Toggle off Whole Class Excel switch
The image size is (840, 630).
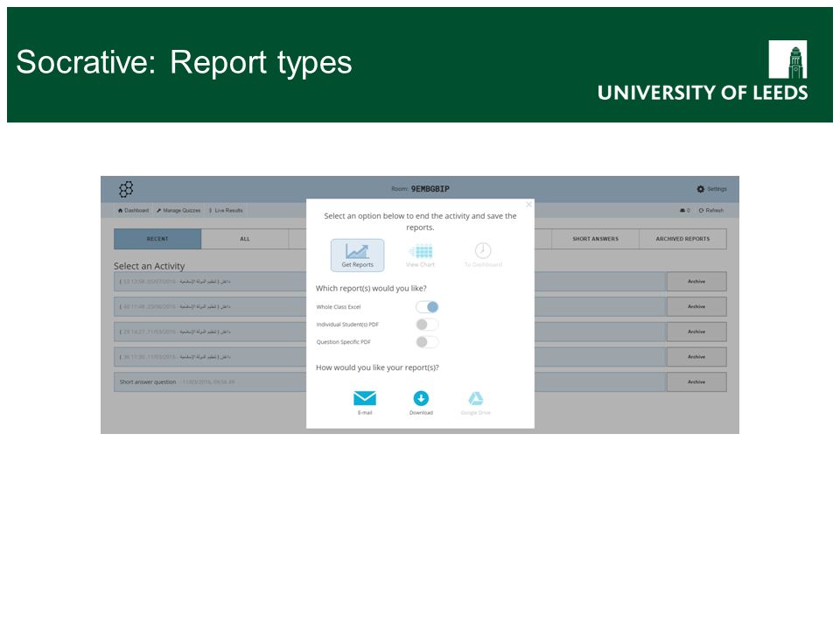(x=427, y=307)
